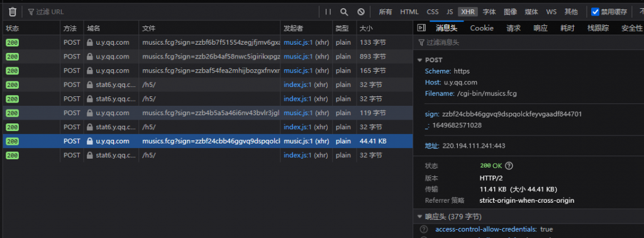This screenshot has width=644, height=238.
Task: Sort by the 类型 column header
Action: click(345, 28)
